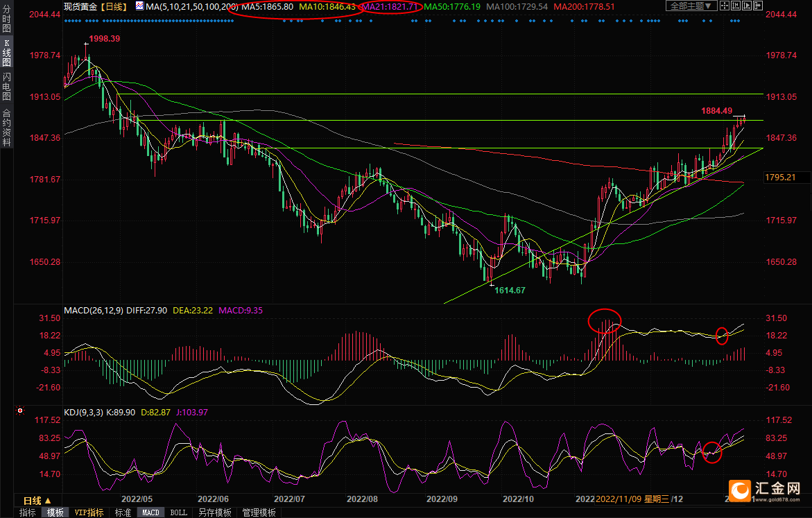The image size is (812, 518).
Task: Select the 模板 bottom tab
Action: 55,512
